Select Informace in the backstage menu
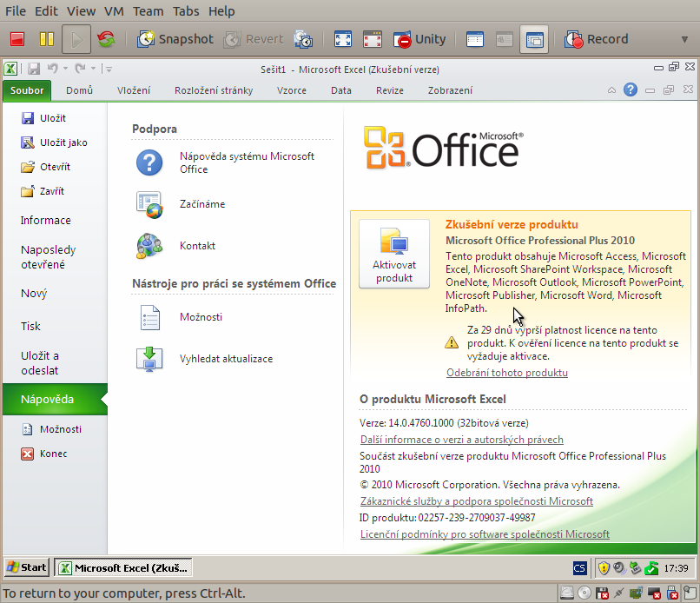Viewport: 700px width, 603px height. click(45, 220)
